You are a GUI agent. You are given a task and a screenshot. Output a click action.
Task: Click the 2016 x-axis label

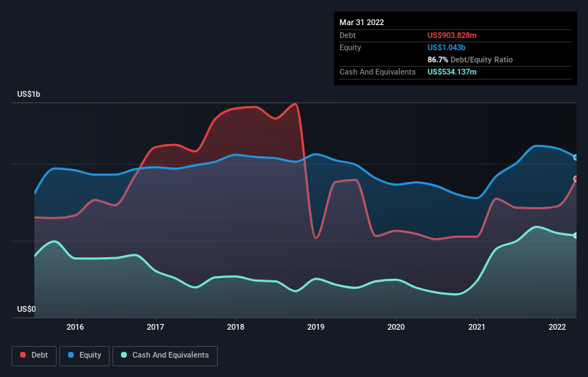point(75,327)
